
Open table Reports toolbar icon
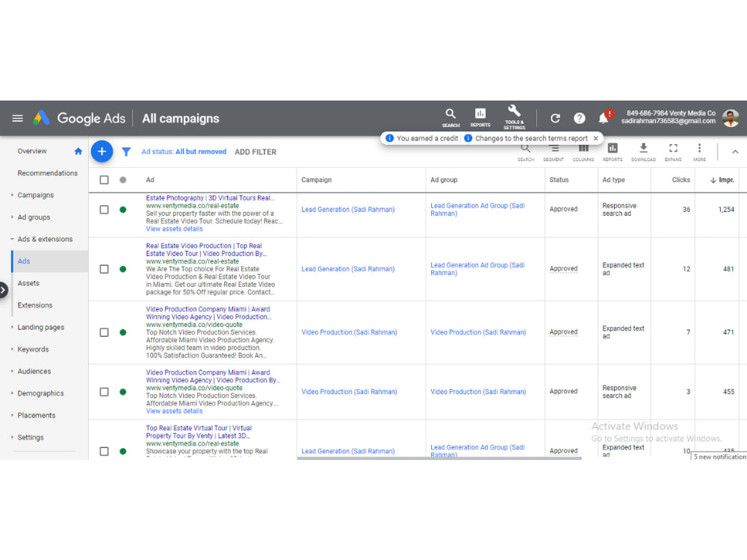613,152
